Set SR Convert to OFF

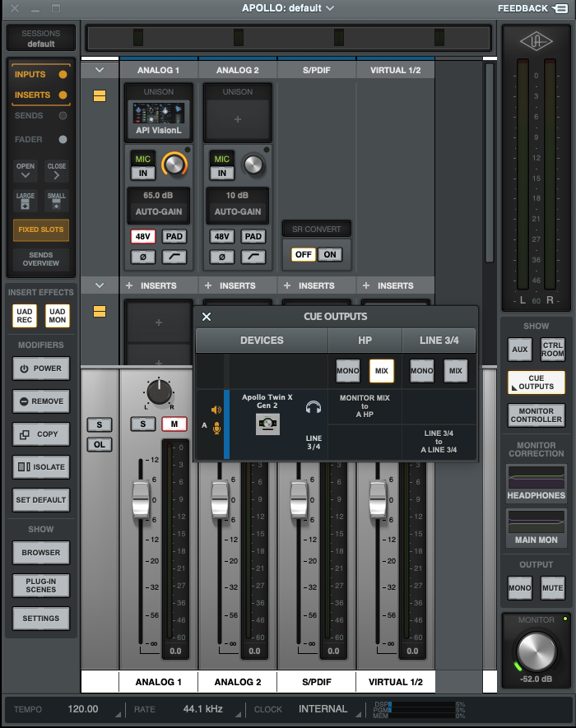point(304,254)
